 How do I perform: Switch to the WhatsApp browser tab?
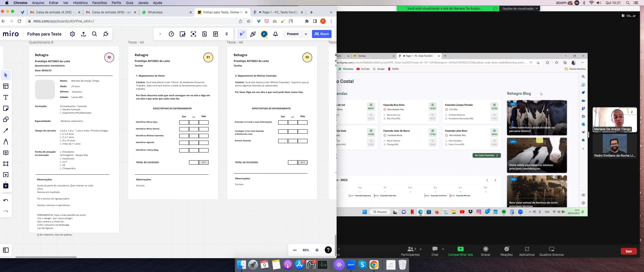click(x=167, y=12)
